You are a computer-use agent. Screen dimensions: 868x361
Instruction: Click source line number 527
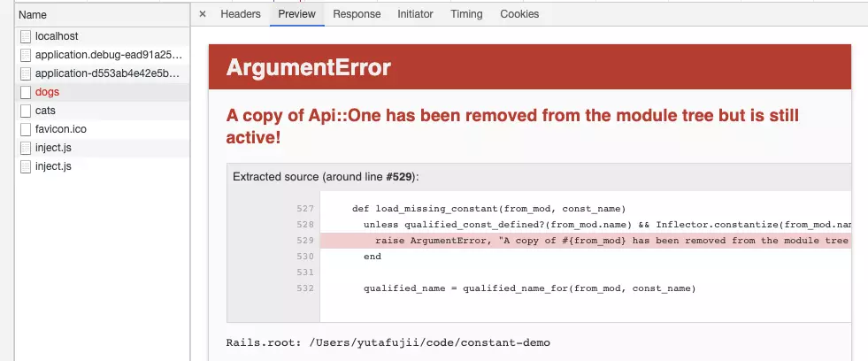(305, 209)
